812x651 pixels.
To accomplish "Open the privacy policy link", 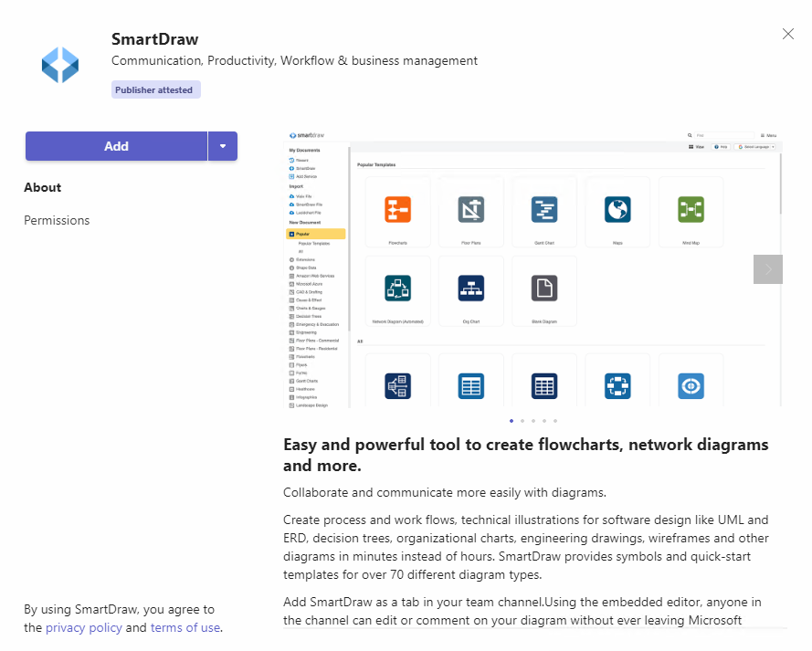I will (84, 627).
